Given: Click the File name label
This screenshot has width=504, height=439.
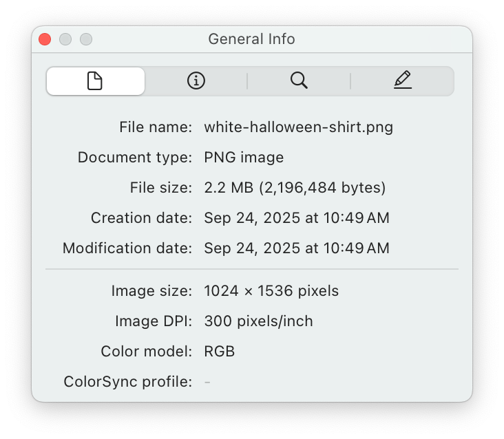Looking at the screenshot, I should point(156,127).
